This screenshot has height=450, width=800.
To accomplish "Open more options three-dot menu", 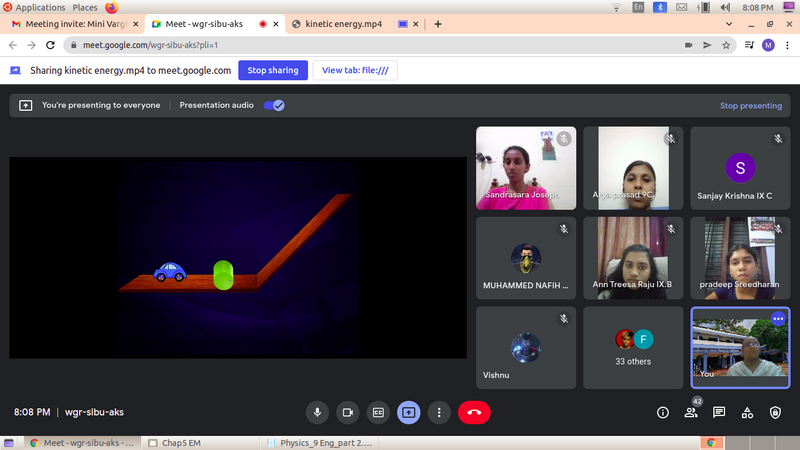I will [x=438, y=412].
